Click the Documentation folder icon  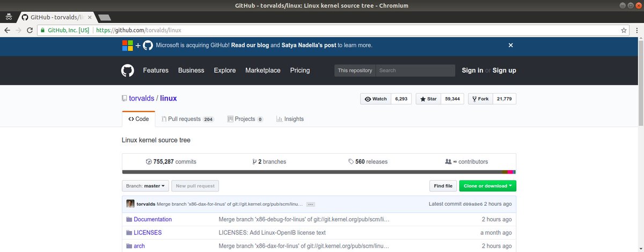(x=129, y=219)
